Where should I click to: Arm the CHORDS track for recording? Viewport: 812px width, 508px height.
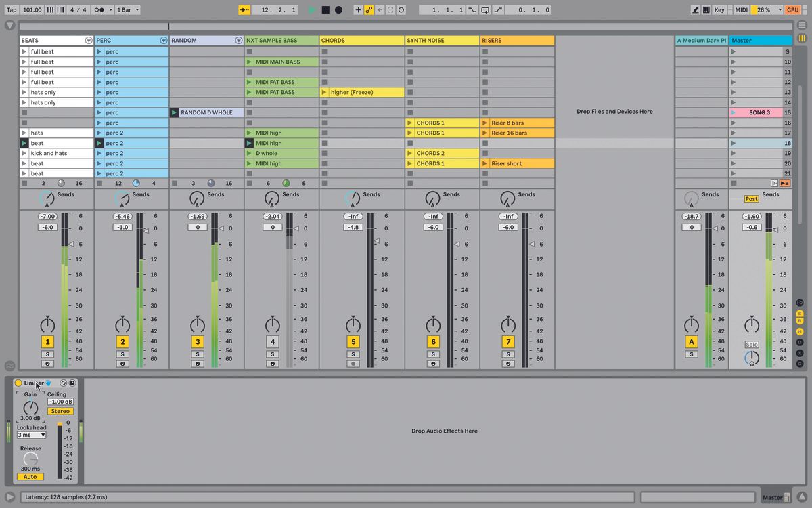tap(353, 364)
